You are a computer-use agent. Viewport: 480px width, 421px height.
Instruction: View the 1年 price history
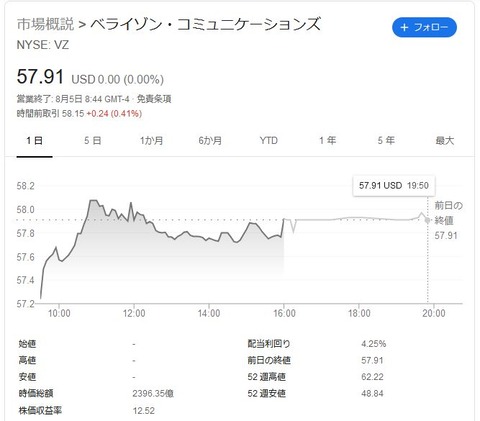tap(327, 140)
